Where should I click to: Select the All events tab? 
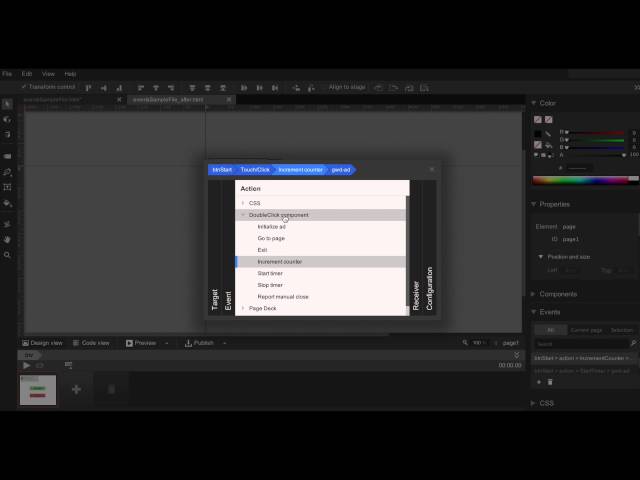click(551, 330)
